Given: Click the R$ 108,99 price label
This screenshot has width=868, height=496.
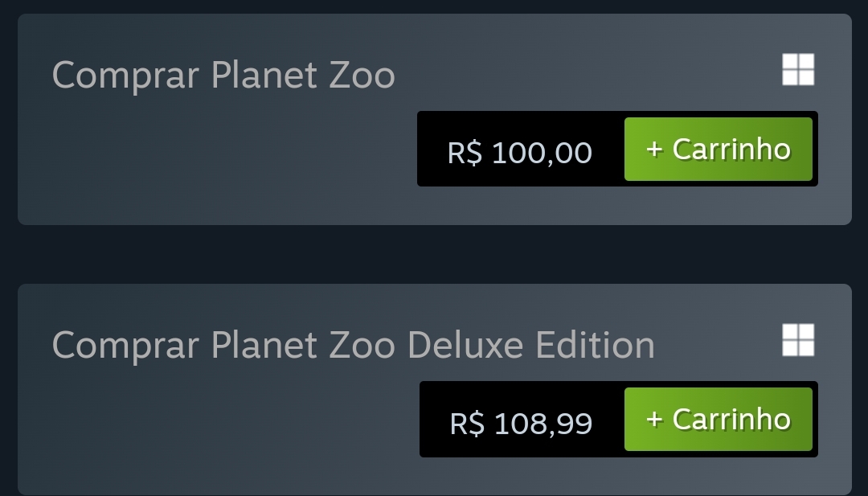Looking at the screenshot, I should 521,423.
